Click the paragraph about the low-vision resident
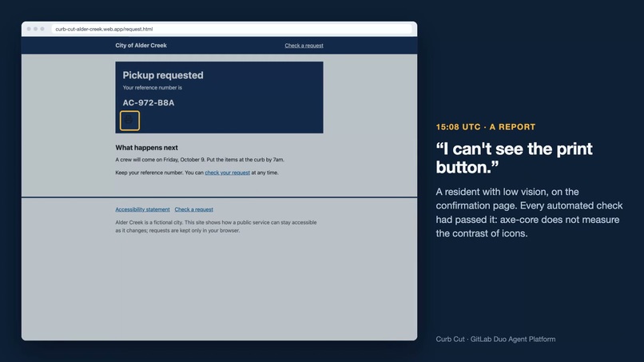 (x=529, y=213)
